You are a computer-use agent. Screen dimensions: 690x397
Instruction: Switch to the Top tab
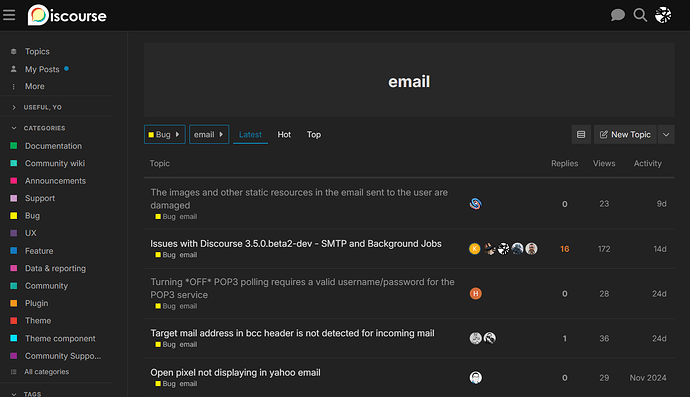click(x=314, y=135)
